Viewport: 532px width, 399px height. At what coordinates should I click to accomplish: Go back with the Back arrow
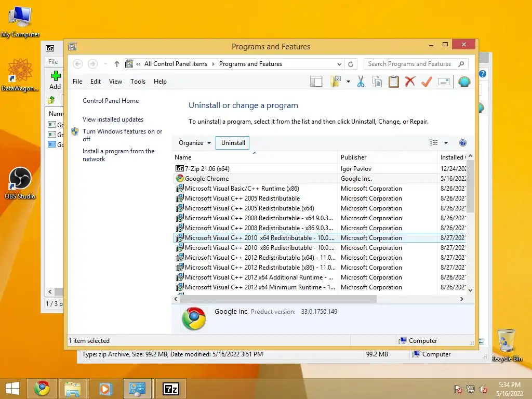click(78, 64)
